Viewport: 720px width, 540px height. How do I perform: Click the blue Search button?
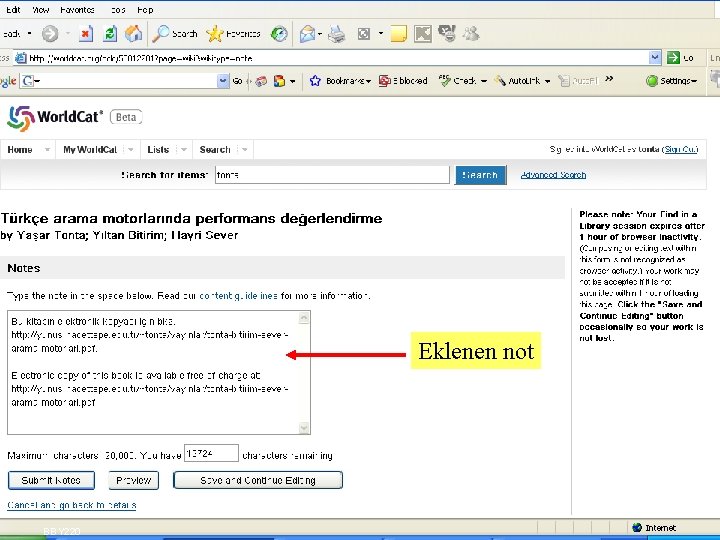pos(480,175)
